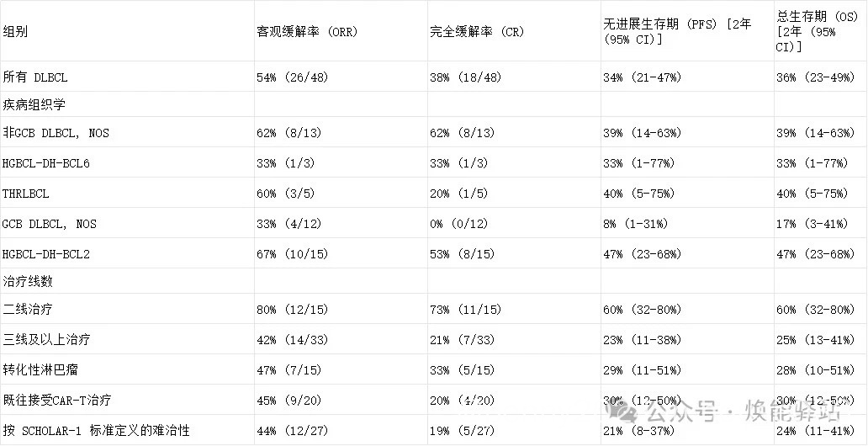The height and width of the screenshot is (446, 868).
Task: Select the 治疗线数 section row
Action: click(x=433, y=281)
